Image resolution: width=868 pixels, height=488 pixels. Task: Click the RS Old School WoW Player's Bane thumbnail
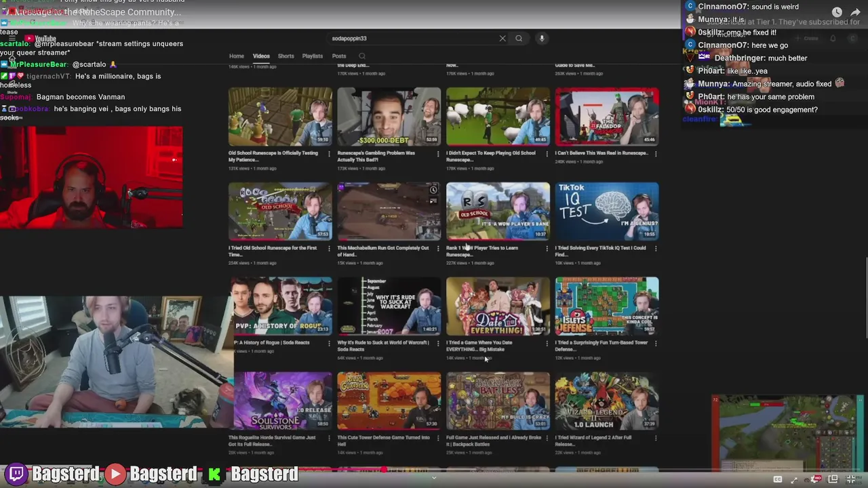pos(498,211)
